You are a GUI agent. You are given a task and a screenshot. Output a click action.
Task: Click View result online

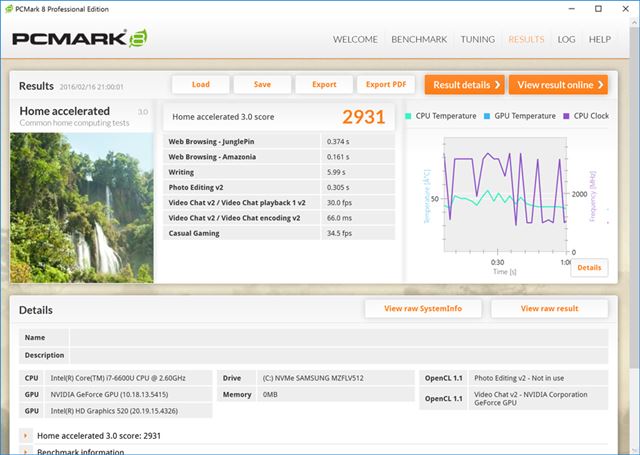(558, 85)
